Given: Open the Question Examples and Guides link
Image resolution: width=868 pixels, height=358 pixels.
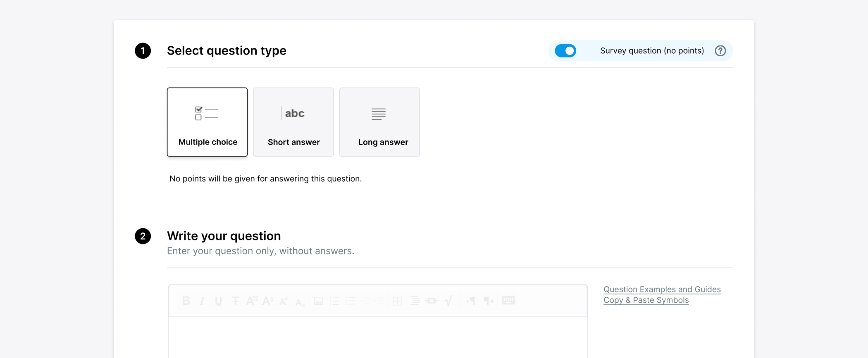Looking at the screenshot, I should (662, 289).
